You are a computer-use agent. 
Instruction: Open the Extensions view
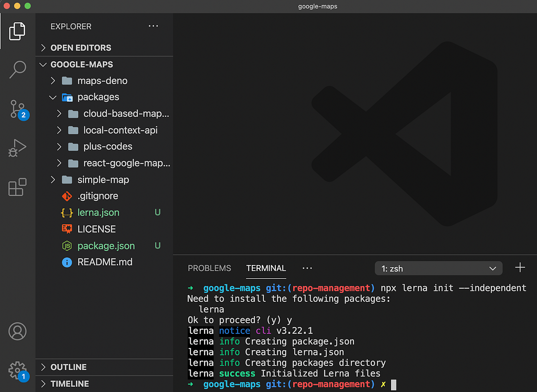tap(17, 187)
